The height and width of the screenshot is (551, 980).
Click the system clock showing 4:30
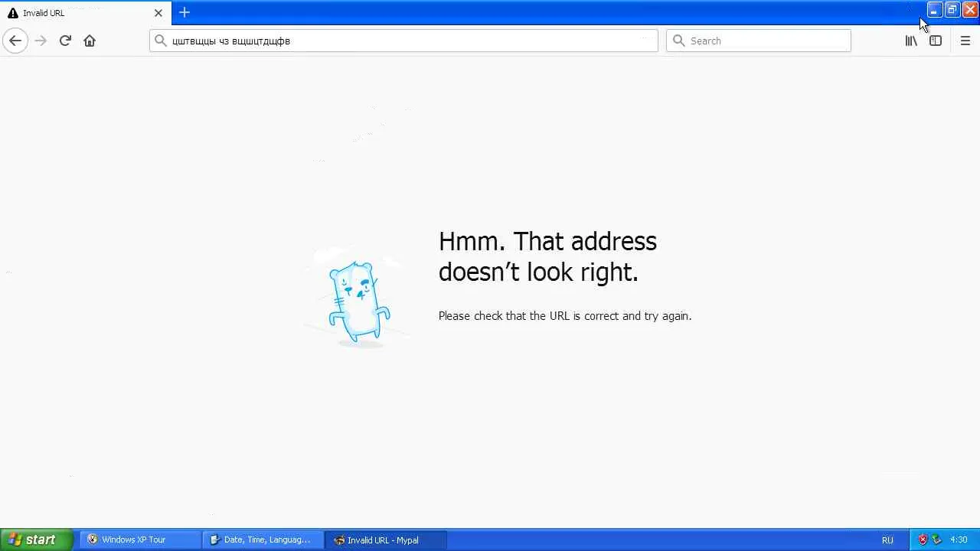[959, 540]
